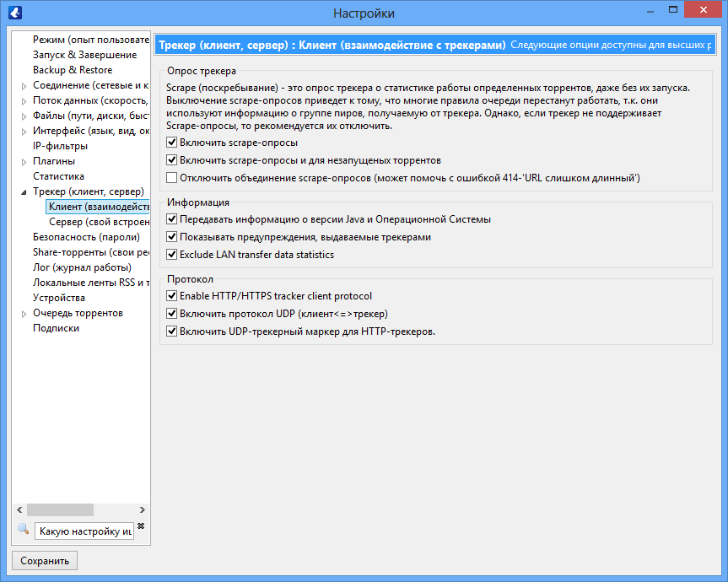
Task: Collapse the 'Трекер (клиент, сервер)' node arrow
Action: (24, 192)
